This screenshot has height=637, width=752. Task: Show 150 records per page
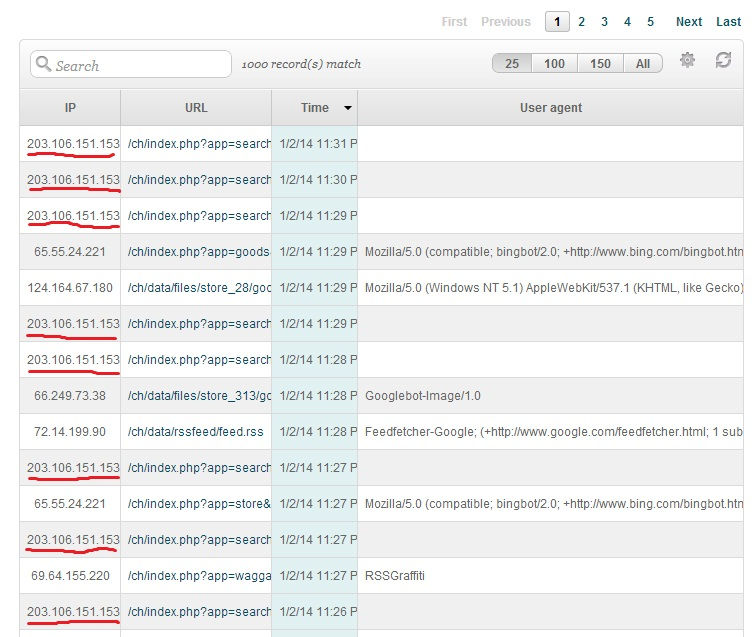click(x=600, y=63)
